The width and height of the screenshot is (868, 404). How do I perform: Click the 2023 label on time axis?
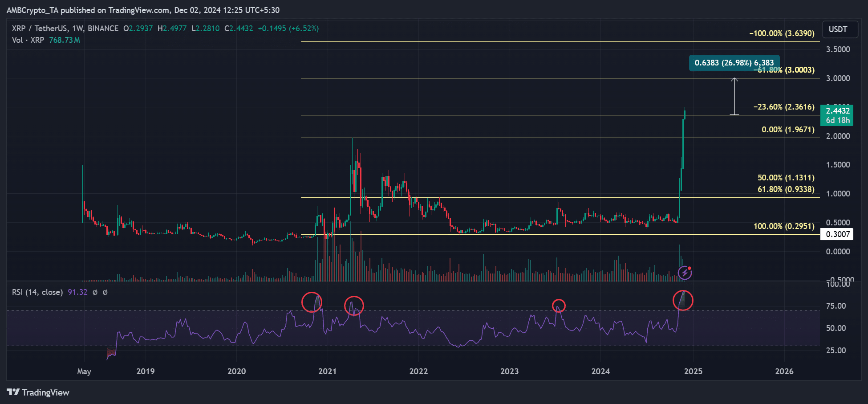pyautogui.click(x=509, y=371)
